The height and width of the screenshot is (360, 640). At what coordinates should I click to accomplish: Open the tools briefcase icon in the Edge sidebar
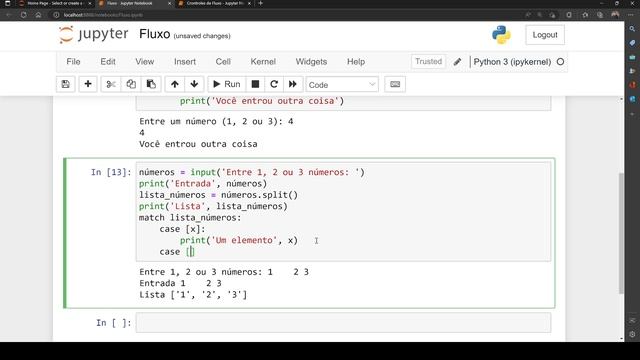tap(632, 57)
